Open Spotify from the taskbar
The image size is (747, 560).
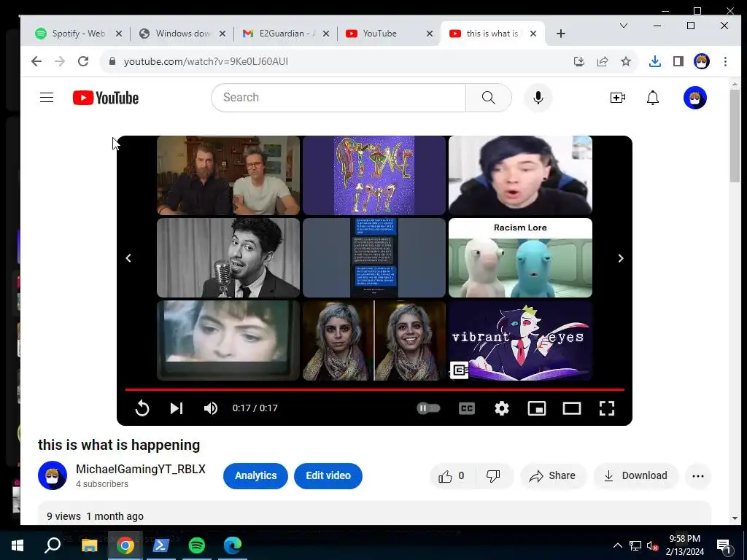click(x=197, y=545)
